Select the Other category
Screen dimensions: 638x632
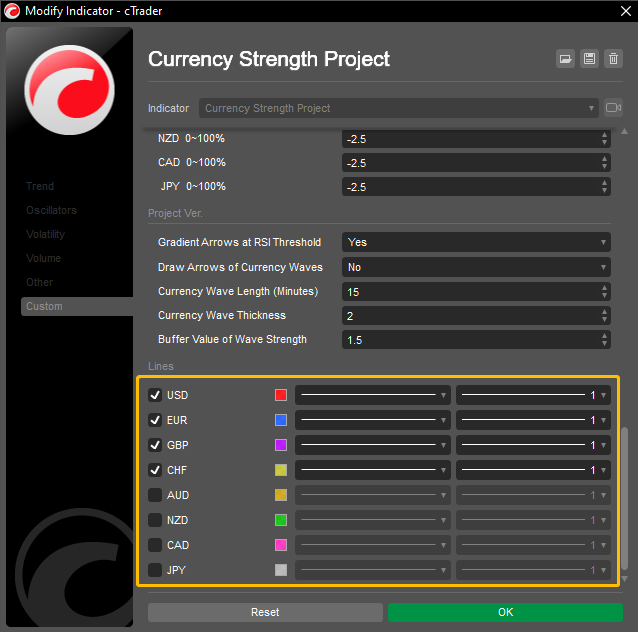[39, 282]
